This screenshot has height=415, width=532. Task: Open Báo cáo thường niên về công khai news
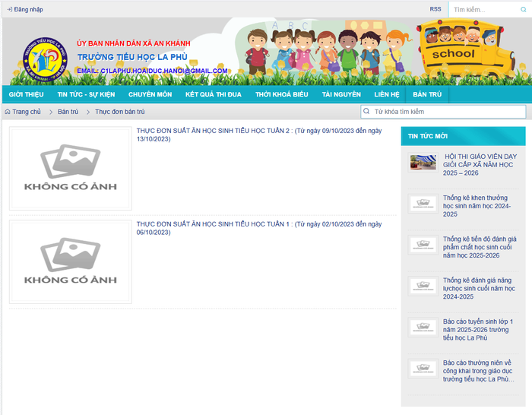(x=478, y=371)
